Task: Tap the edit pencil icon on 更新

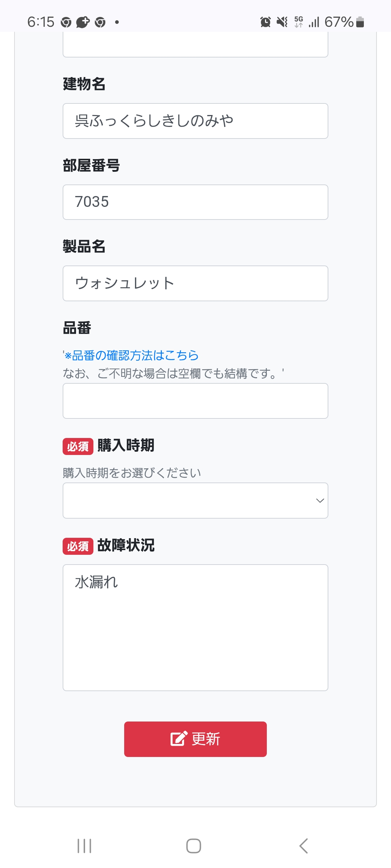Action: (x=179, y=739)
